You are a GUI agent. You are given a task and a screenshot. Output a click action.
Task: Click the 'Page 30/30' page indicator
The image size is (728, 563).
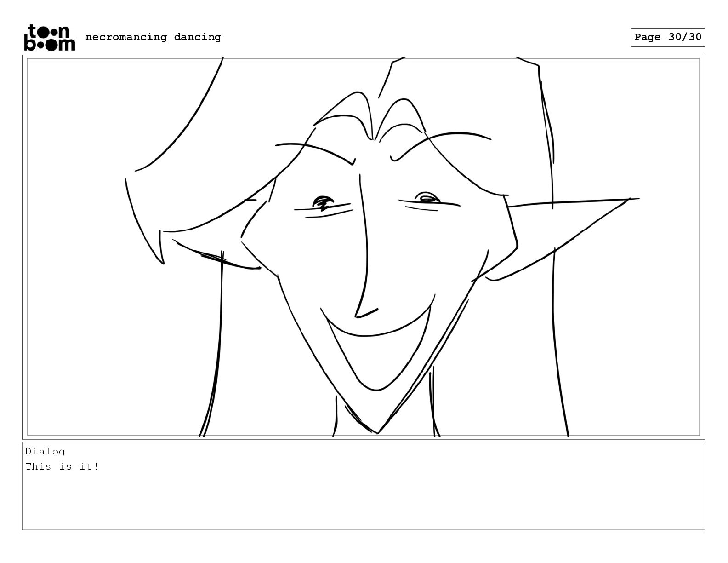[668, 37]
